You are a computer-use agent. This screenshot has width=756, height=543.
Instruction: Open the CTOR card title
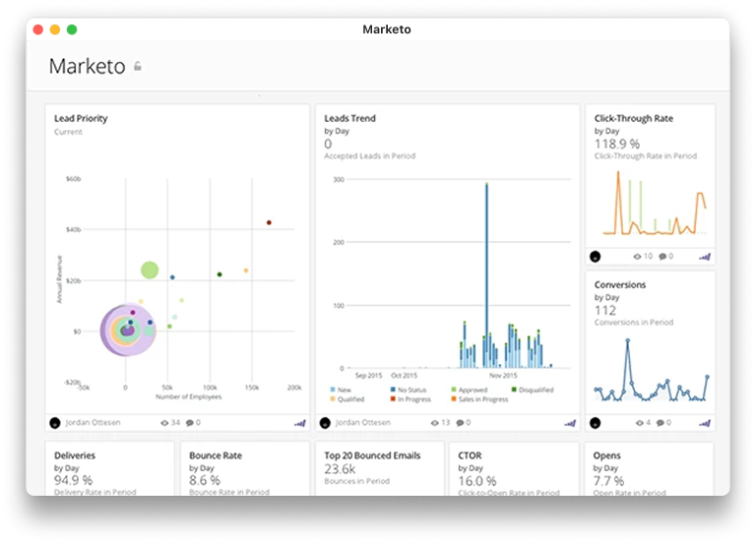click(x=470, y=455)
